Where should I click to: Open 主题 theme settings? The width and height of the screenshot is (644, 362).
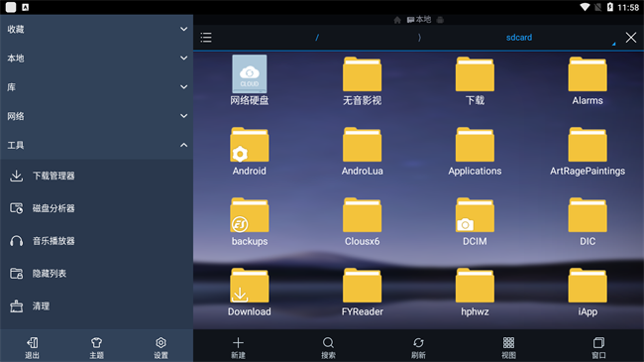(96, 347)
